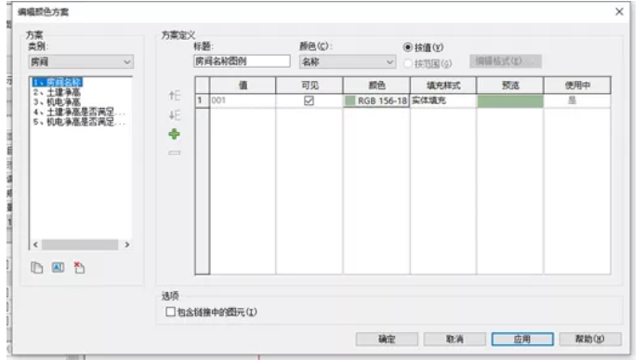Click the 标题 field containing 房间名称图例
644x360 pixels.
[x=242, y=61]
